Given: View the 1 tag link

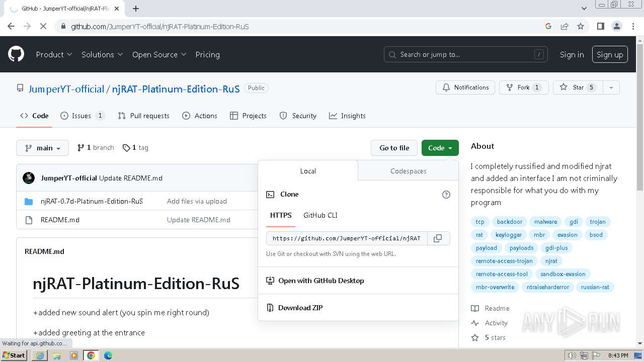Looking at the screenshot, I should [135, 148].
